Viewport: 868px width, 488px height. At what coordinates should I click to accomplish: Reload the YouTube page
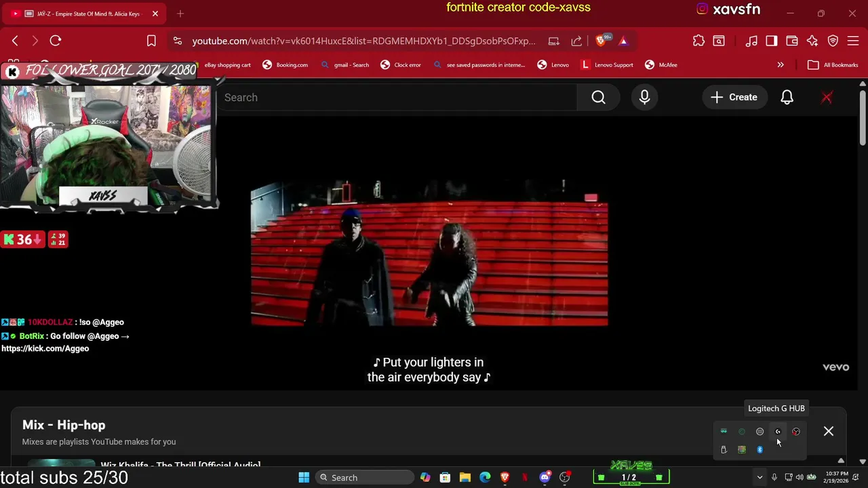pos(56,41)
